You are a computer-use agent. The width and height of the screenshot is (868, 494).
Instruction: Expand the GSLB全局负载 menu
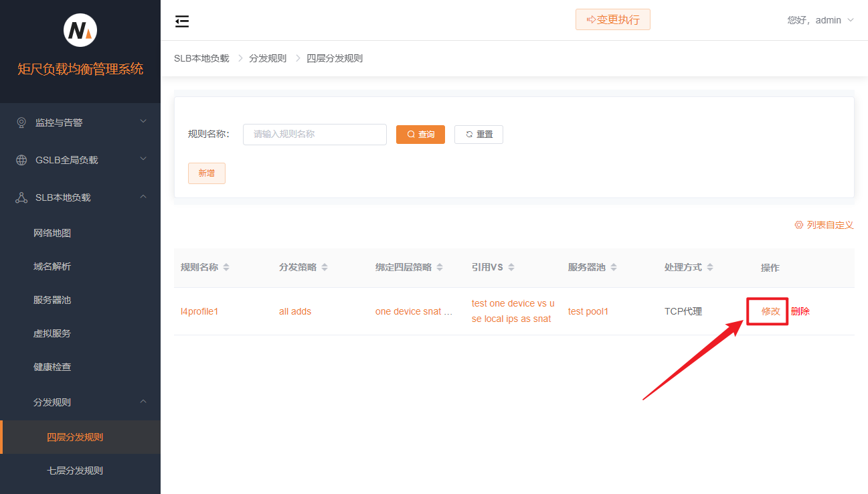coord(80,160)
